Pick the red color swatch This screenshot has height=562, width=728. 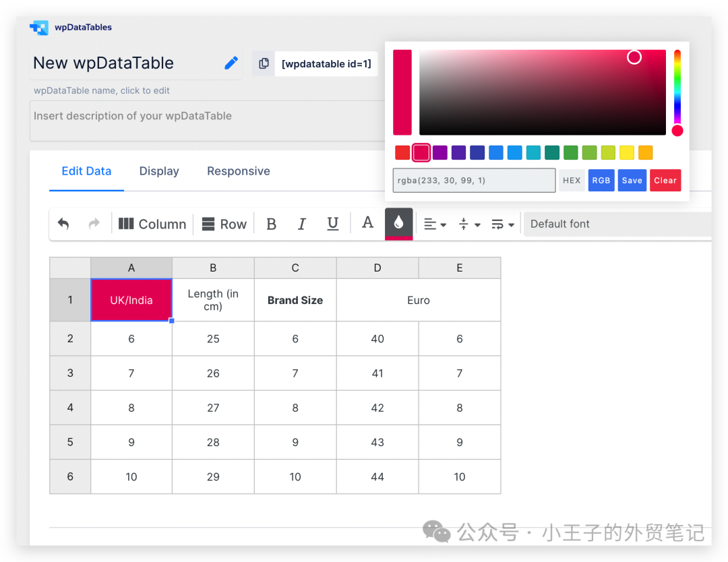(x=402, y=153)
